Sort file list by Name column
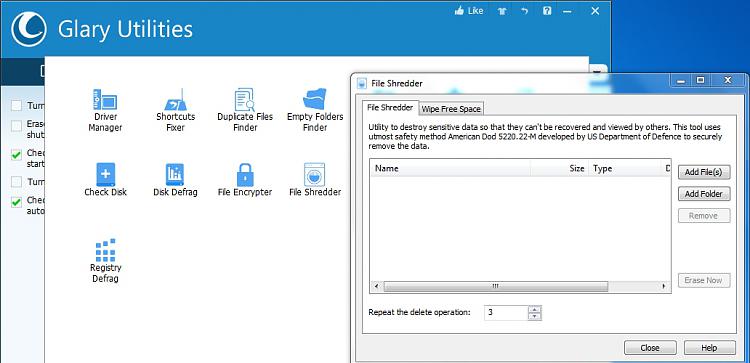This screenshot has width=750, height=363. click(450, 168)
